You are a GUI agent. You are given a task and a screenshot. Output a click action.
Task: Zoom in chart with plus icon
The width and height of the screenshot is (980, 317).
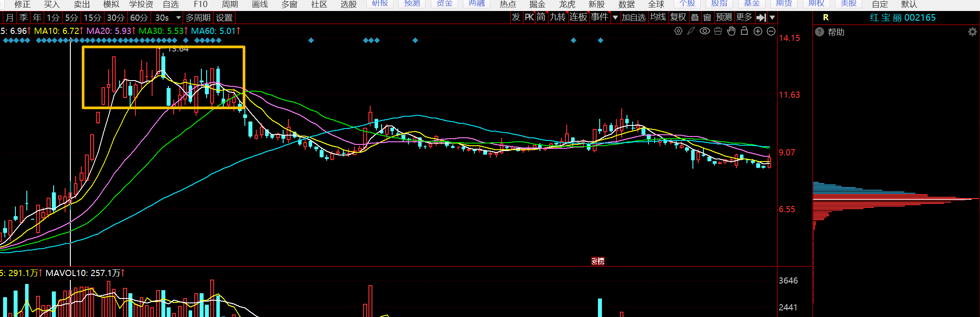(758, 31)
